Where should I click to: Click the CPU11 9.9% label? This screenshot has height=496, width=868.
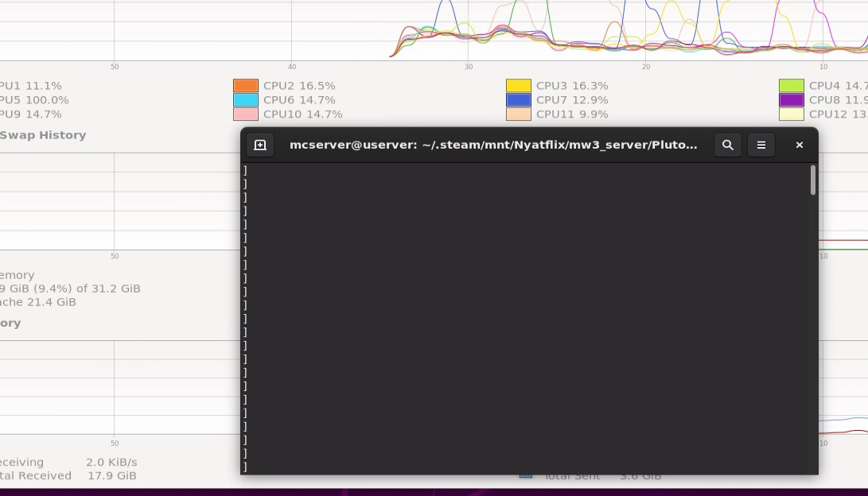[x=572, y=114]
